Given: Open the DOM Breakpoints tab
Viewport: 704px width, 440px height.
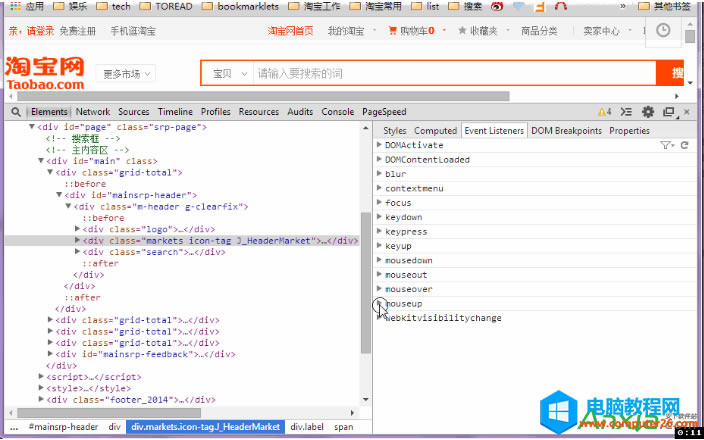Looking at the screenshot, I should [x=566, y=130].
